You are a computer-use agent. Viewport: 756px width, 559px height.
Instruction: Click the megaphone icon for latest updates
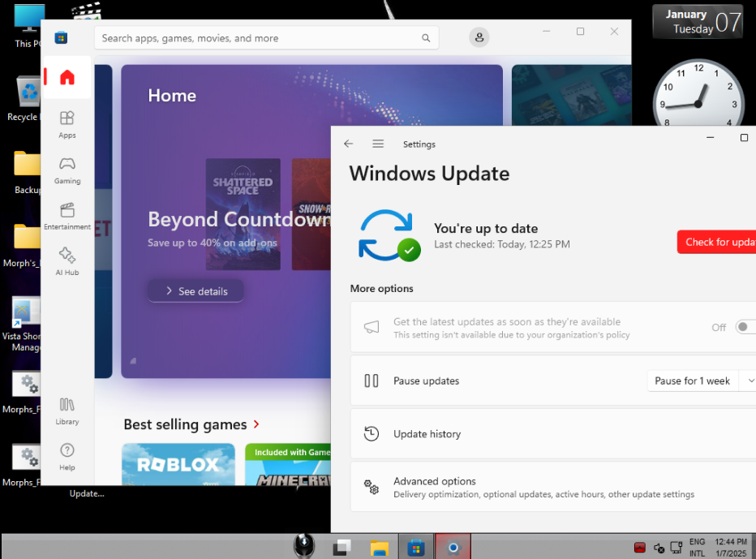[372, 328]
